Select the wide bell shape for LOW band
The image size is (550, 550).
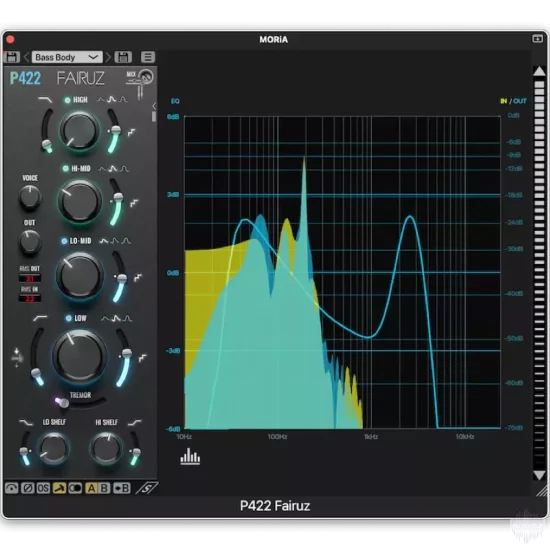pos(105,318)
